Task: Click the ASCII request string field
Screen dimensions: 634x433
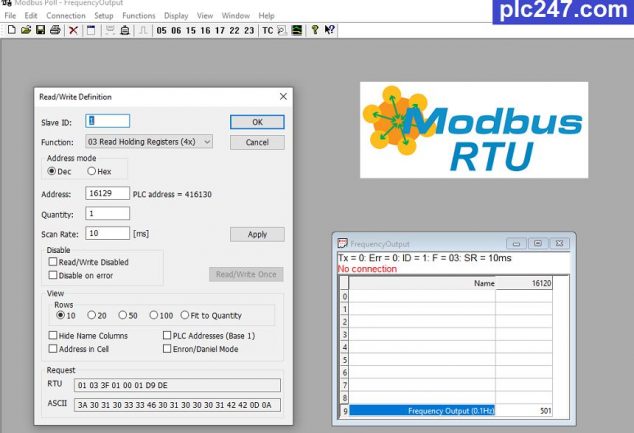Action: tap(177, 405)
